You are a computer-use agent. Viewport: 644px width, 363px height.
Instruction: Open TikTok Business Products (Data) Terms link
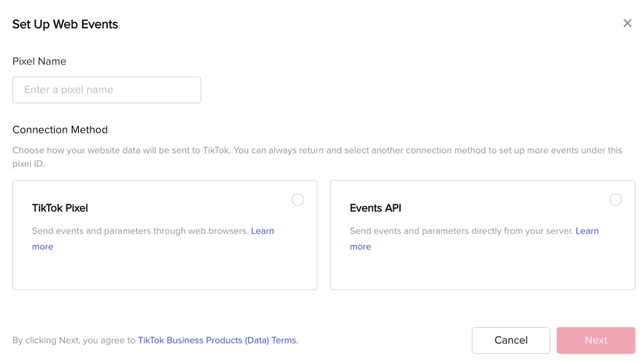pos(218,340)
